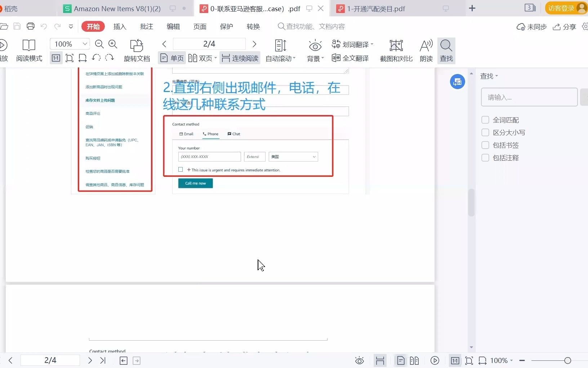Screen dimensions: 588x368
Task: Click 访客登录 guest login button
Action: click(566, 8)
